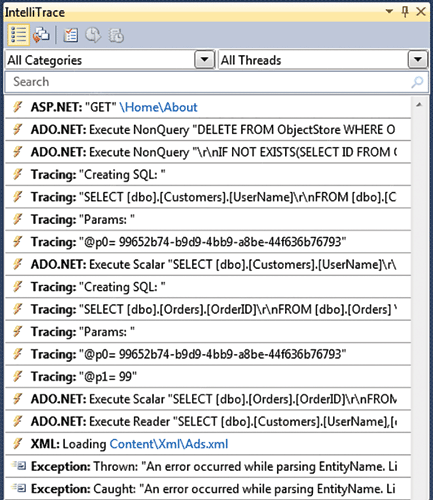The height and width of the screenshot is (500, 433).
Task: Select the Tracing "@p1= 99" event
Action: pyautogui.click(x=208, y=377)
